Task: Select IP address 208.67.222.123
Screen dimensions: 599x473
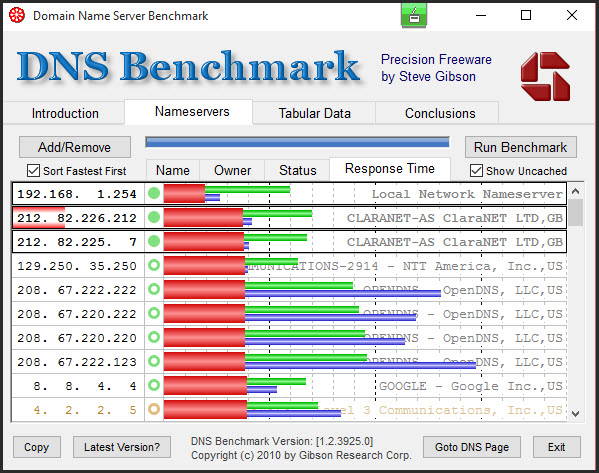Action: (77, 362)
